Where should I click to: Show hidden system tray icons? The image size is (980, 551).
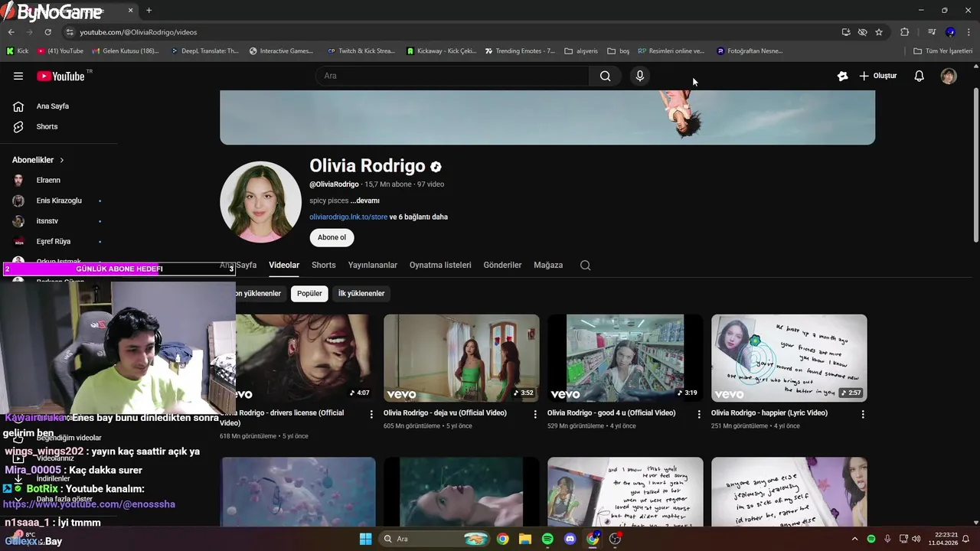coord(855,539)
